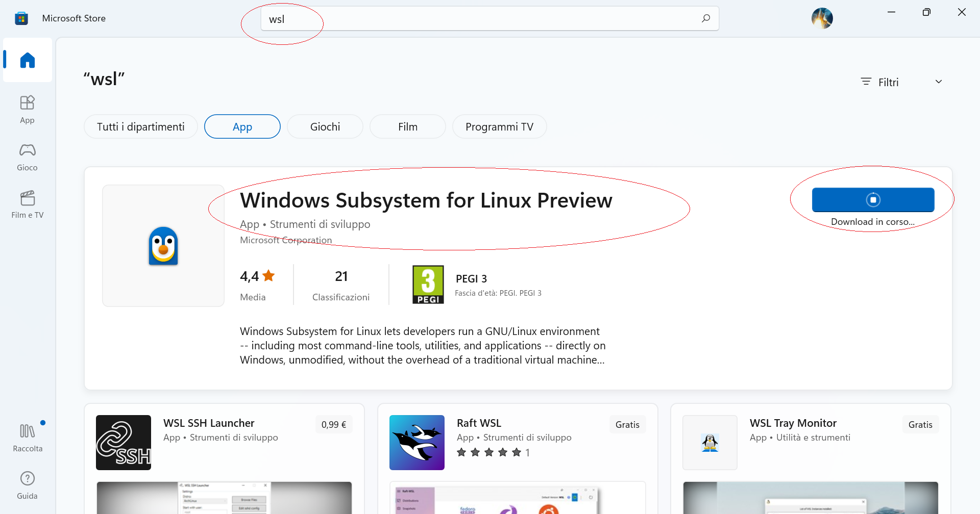Select the Programmi TV filter tab
This screenshot has height=514, width=980.
(x=500, y=126)
